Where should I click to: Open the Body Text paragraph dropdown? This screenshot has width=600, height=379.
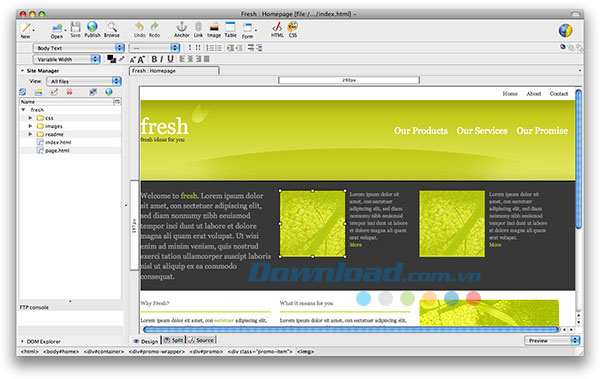79,48
